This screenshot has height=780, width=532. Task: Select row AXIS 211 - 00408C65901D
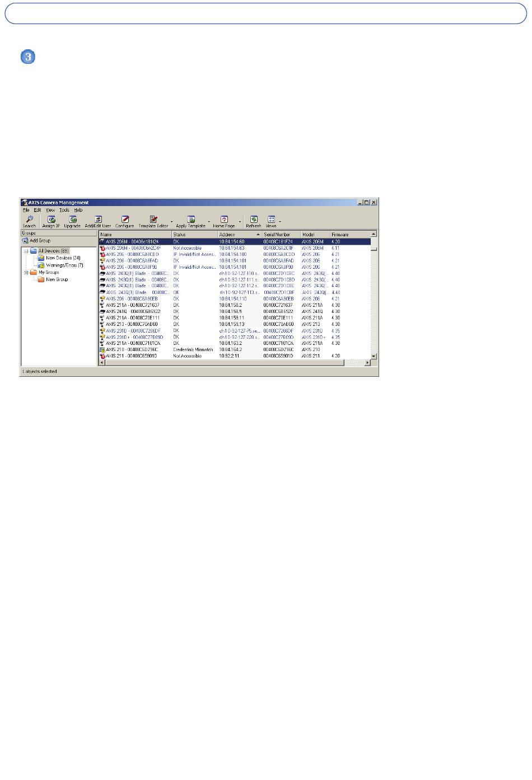click(x=235, y=356)
